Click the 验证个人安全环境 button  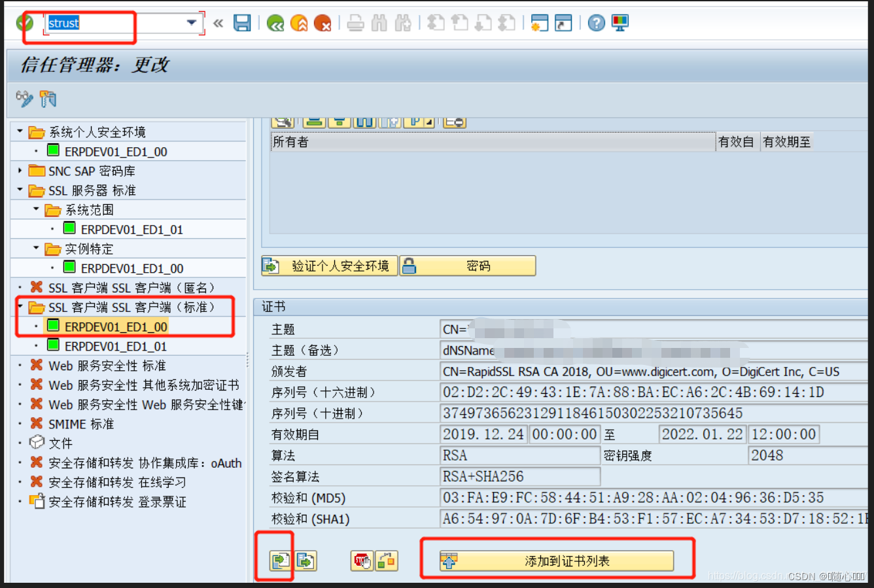[x=329, y=266]
